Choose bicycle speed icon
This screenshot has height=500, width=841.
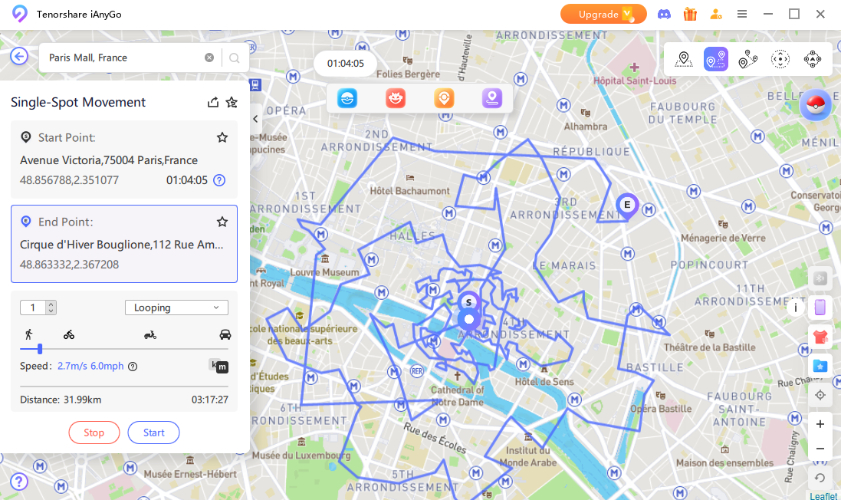coord(69,335)
